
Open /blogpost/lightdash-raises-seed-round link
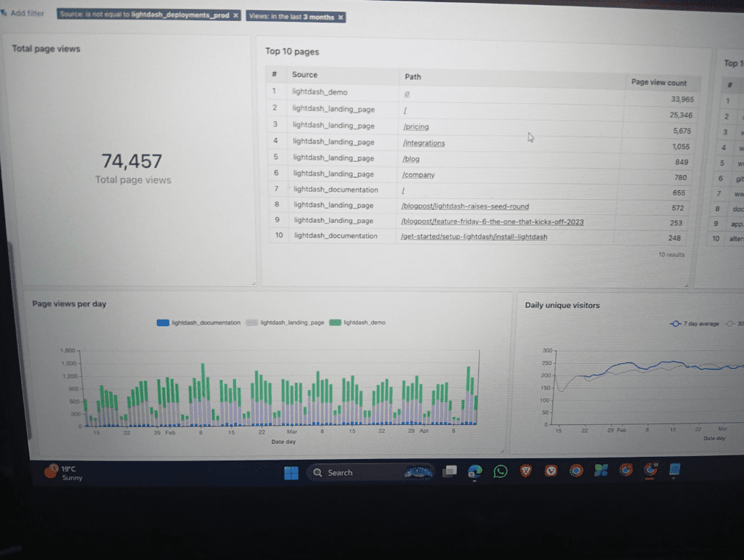coord(465,206)
